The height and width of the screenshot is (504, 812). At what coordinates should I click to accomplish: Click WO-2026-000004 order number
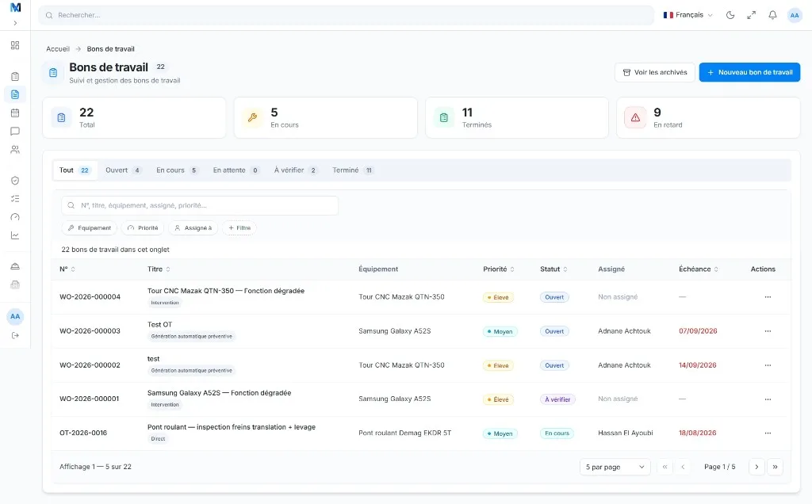(90, 297)
